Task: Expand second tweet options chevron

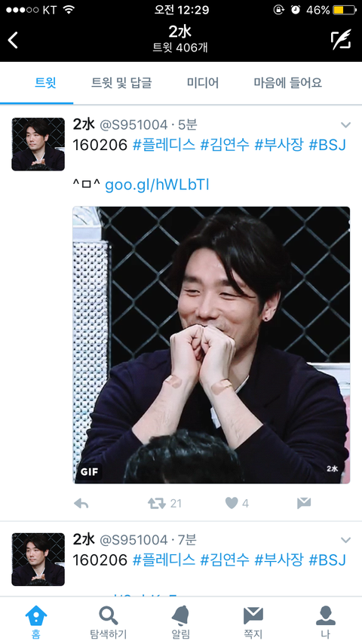Action: pos(346,540)
